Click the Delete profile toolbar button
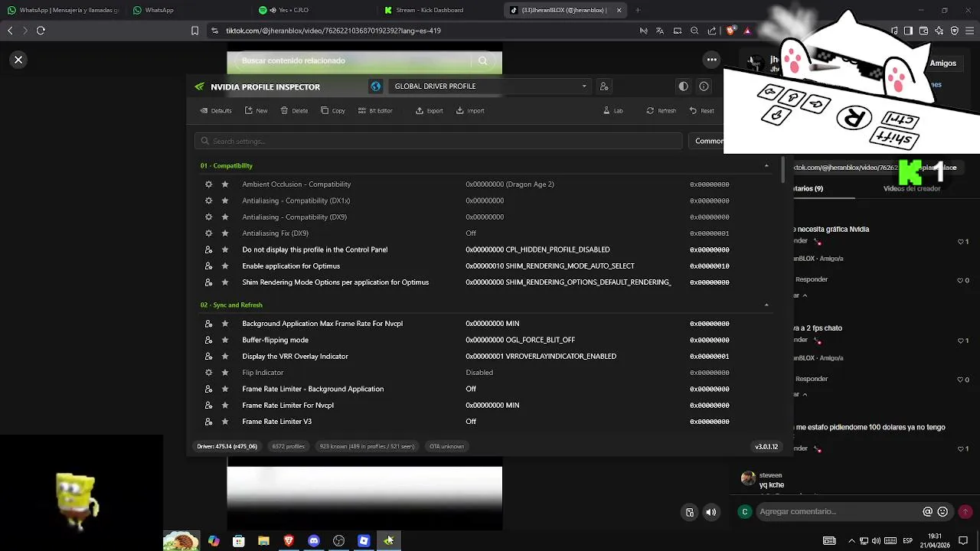Viewport: 980px width, 551px height. click(x=294, y=110)
